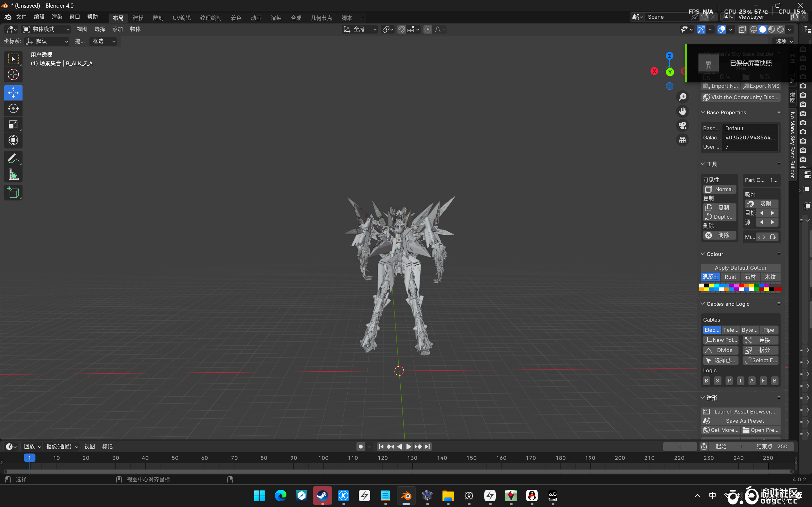812x507 pixels.
Task: Enable the Pipe cable type
Action: [x=768, y=330]
